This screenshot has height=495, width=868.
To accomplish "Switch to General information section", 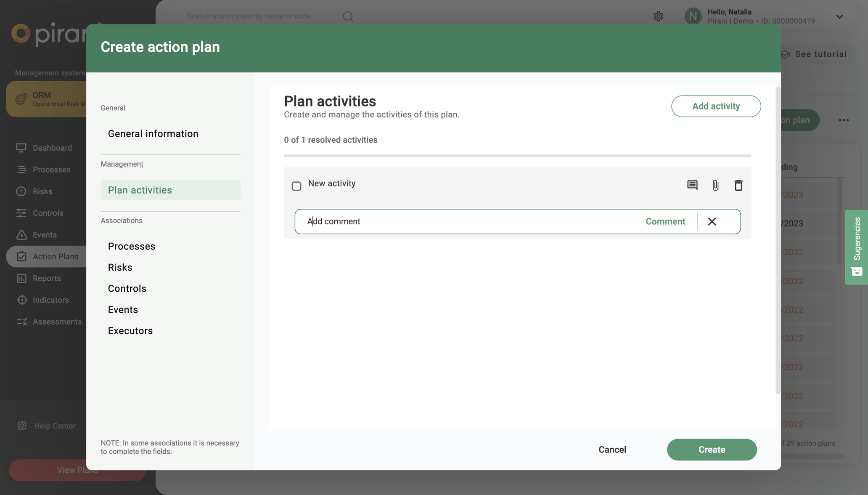I will point(153,133).
